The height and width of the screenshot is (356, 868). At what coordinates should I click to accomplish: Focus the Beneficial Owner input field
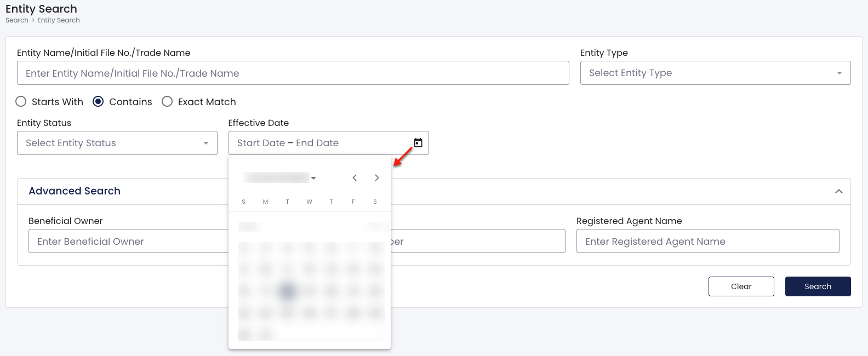point(129,241)
